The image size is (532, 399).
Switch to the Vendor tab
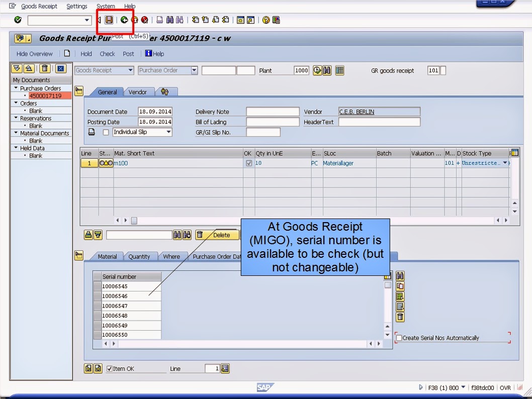click(x=139, y=92)
